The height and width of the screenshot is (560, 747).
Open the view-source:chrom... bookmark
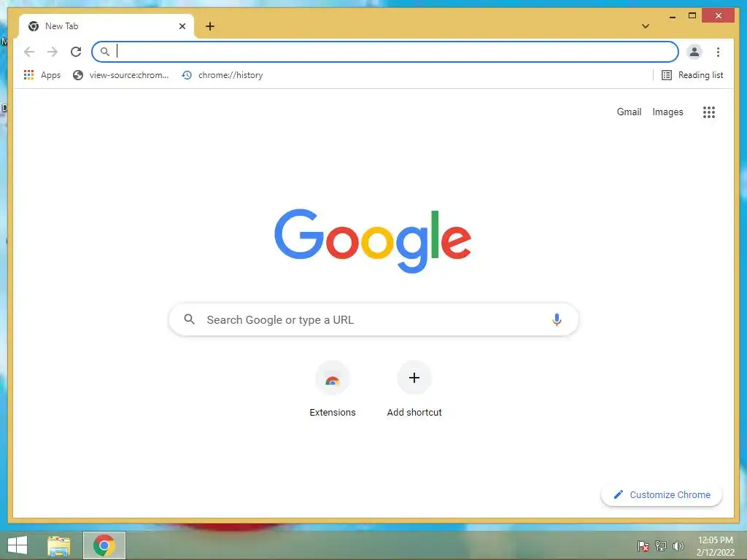121,75
